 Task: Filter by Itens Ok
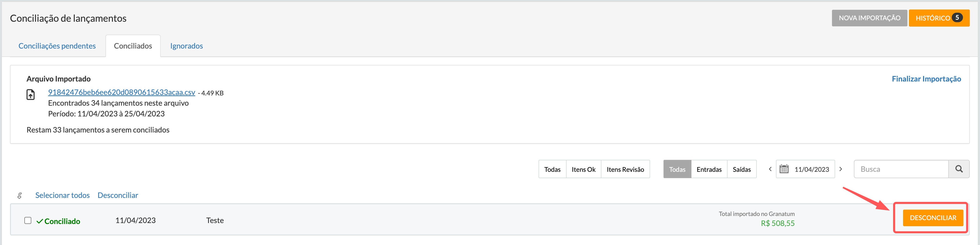tap(584, 169)
